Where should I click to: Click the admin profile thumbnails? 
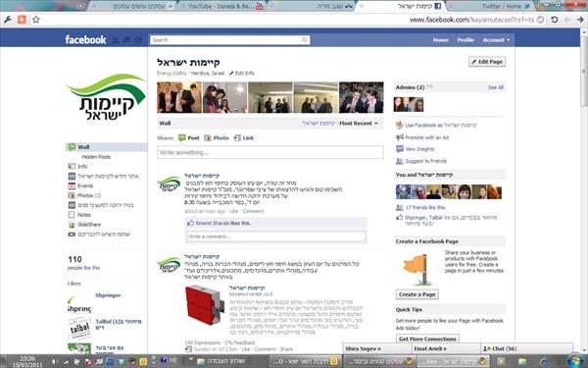point(409,104)
